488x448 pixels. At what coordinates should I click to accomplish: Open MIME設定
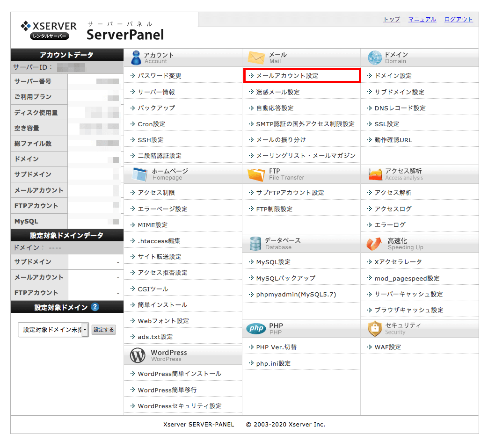tap(153, 225)
